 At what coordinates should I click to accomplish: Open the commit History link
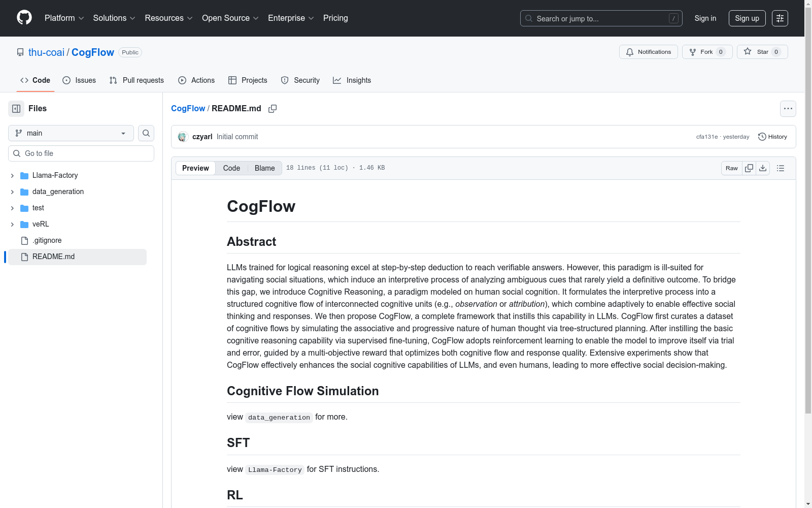(772, 137)
